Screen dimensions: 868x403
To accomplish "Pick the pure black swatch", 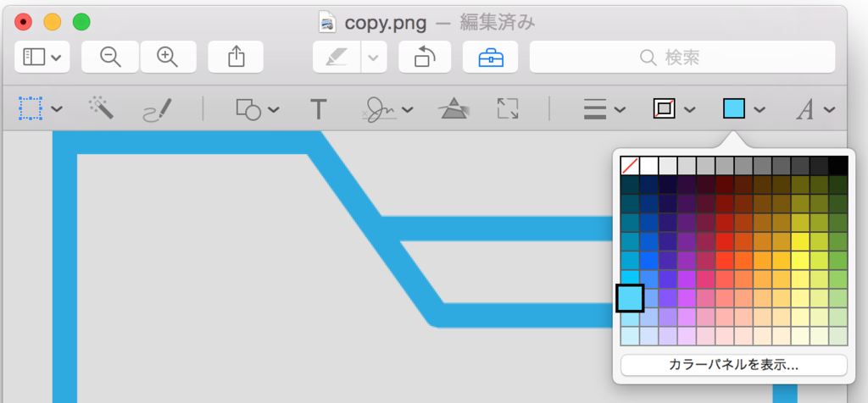I will [x=838, y=165].
